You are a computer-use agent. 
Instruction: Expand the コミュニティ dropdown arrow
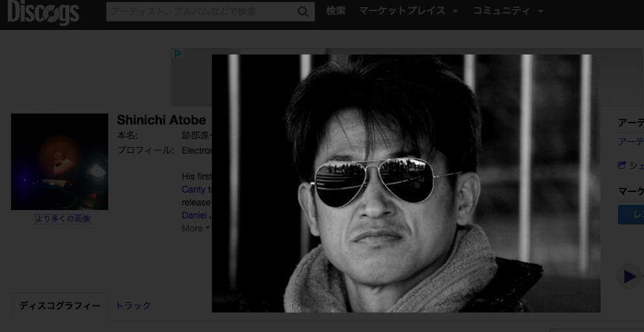(x=540, y=12)
